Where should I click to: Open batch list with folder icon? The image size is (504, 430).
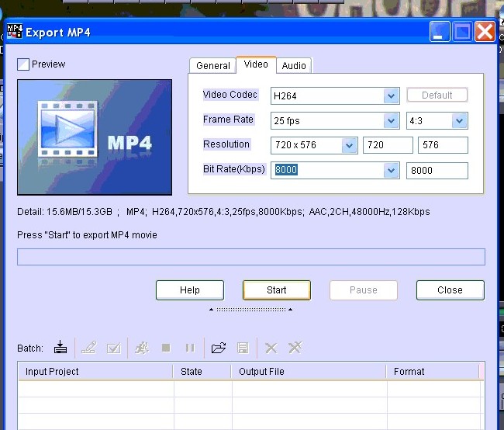pos(219,348)
